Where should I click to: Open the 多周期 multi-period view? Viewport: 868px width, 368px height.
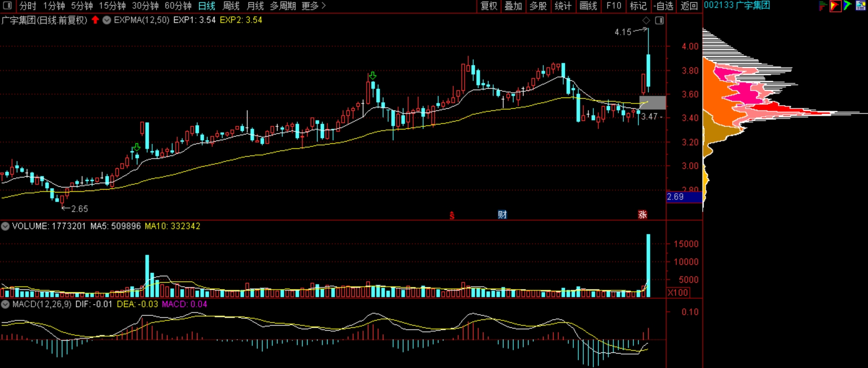(283, 6)
